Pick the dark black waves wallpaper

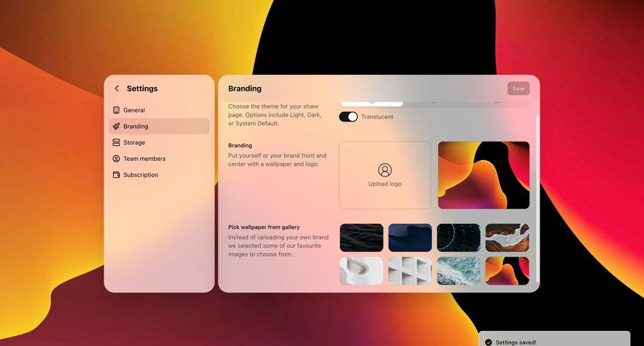click(361, 237)
